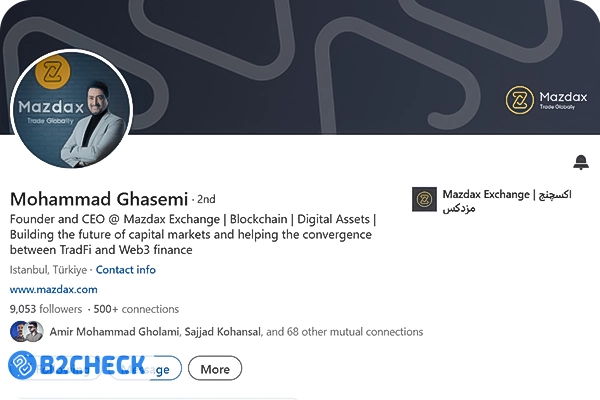This screenshot has width=600, height=400.
Task: Open the More actions dropdown
Action: 215,369
